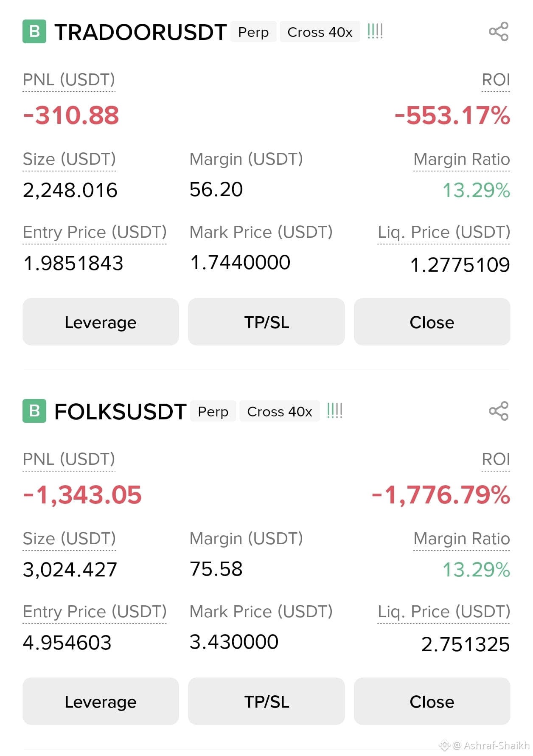This screenshot has width=533, height=756.
Task: Close the FOLKSUSDT position
Action: click(x=432, y=701)
